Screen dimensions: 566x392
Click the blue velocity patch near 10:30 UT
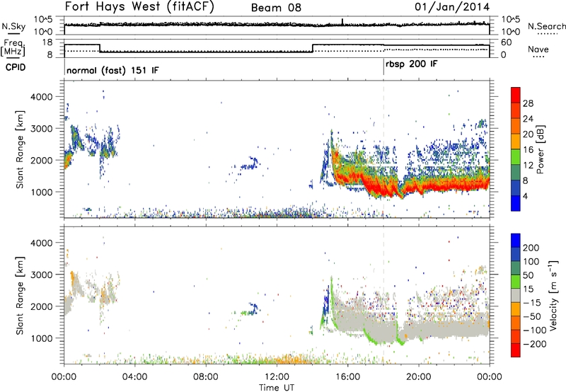(x=254, y=309)
